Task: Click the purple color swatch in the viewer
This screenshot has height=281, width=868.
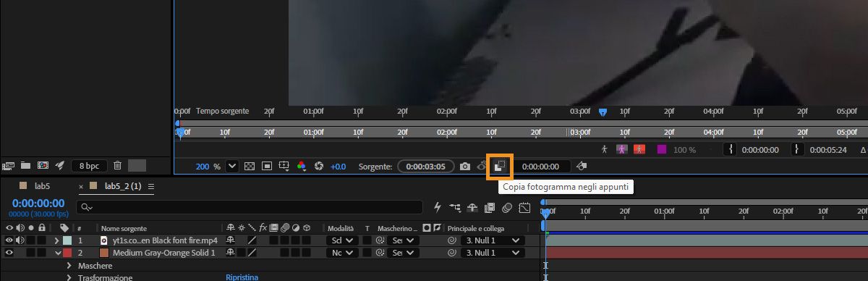Action: coord(661,149)
